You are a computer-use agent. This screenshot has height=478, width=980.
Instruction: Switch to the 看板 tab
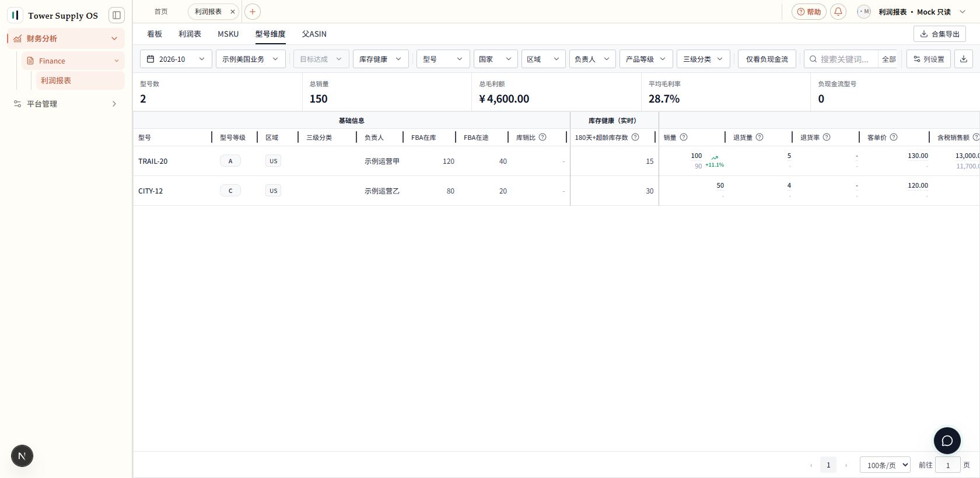click(x=155, y=34)
